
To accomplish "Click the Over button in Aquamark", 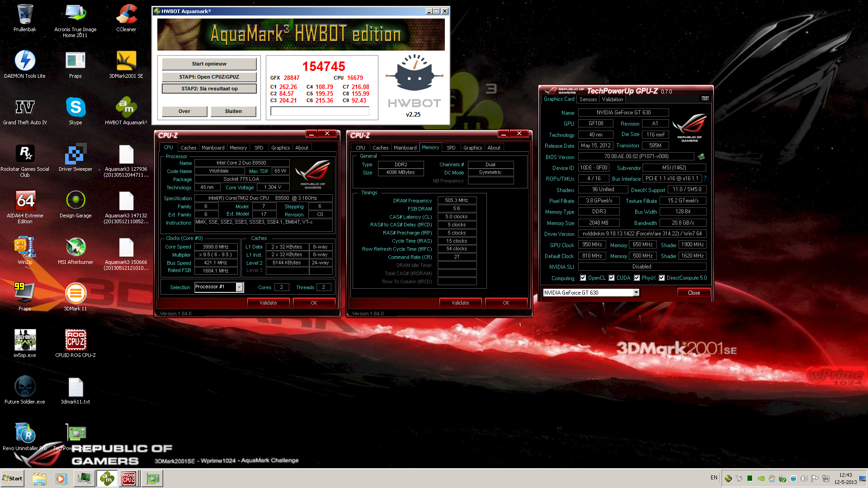I will click(x=184, y=111).
